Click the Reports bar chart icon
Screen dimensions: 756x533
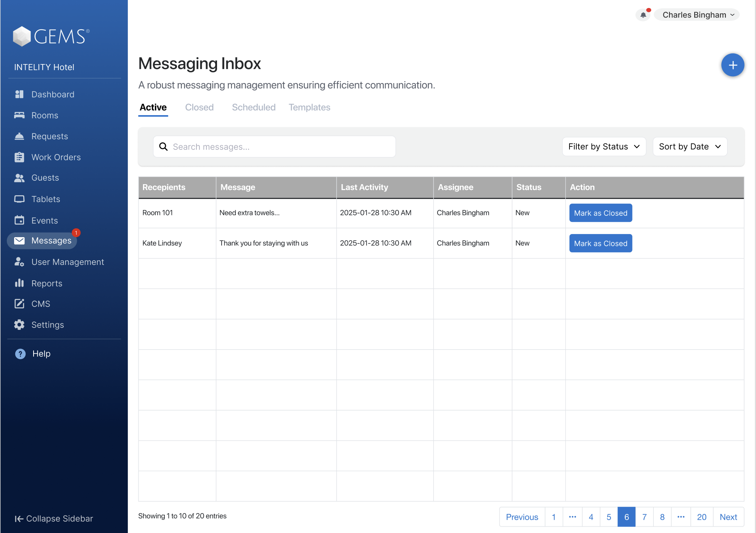(x=19, y=283)
